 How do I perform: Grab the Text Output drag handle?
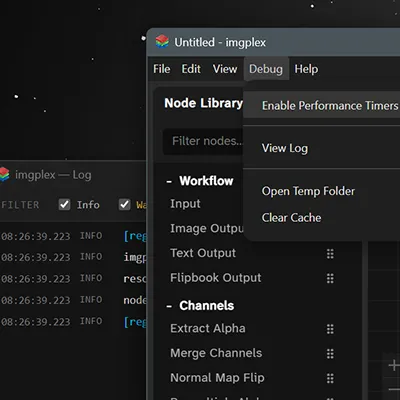pyautogui.click(x=330, y=254)
